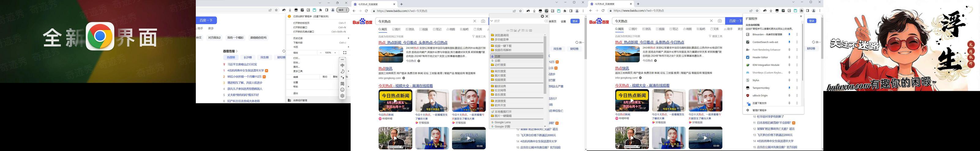
Task: Open more options for Tampermonkey extension
Action: 797,88
